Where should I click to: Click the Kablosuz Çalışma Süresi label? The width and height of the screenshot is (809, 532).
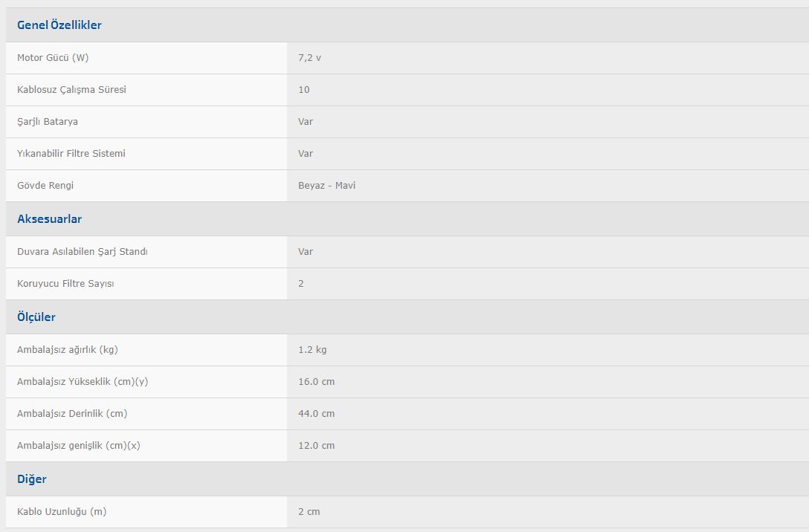pos(71,90)
